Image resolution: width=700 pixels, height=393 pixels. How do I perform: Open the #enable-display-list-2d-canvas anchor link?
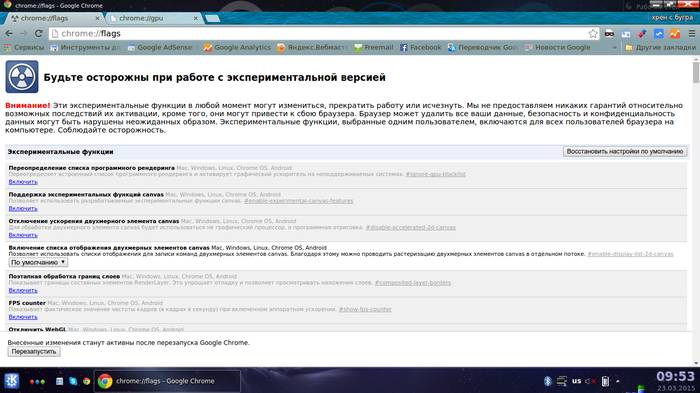tap(630, 254)
